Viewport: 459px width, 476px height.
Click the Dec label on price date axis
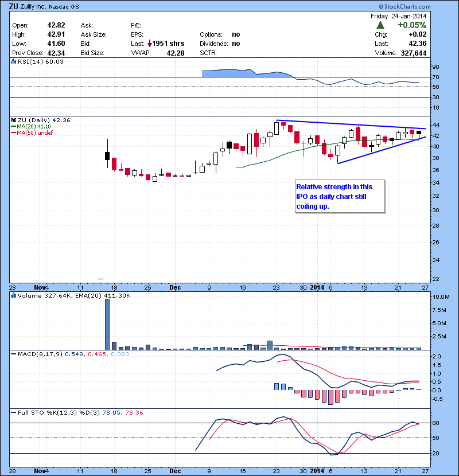pos(175,287)
